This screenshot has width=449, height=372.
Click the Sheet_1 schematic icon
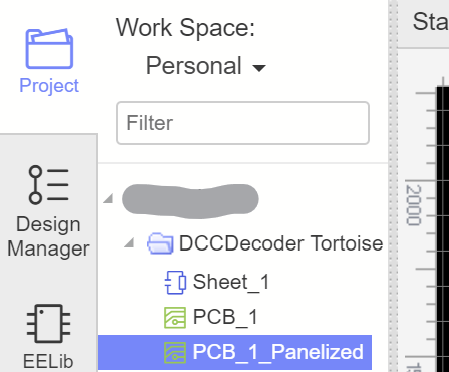tap(175, 283)
